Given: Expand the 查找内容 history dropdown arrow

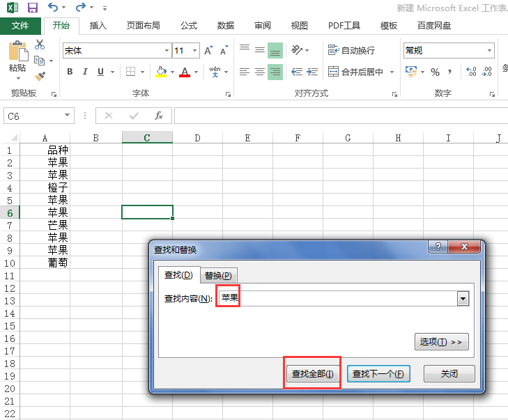Looking at the screenshot, I should 463,299.
